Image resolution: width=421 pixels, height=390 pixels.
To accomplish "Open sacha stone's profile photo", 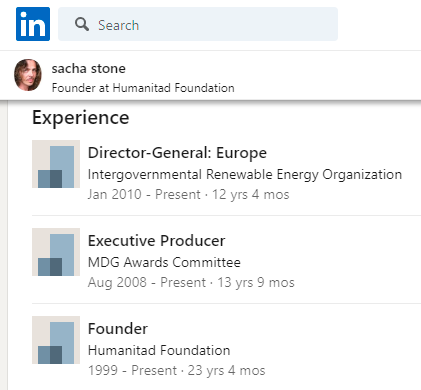I will (28, 75).
